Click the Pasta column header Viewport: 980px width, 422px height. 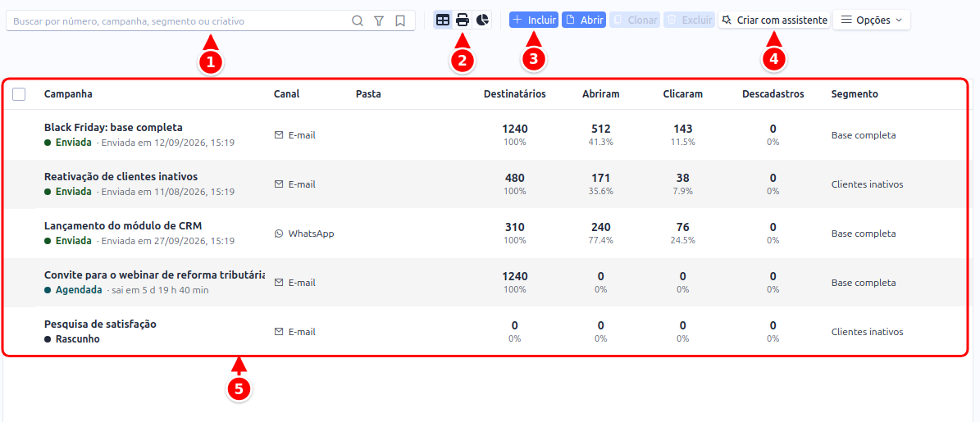point(368,94)
